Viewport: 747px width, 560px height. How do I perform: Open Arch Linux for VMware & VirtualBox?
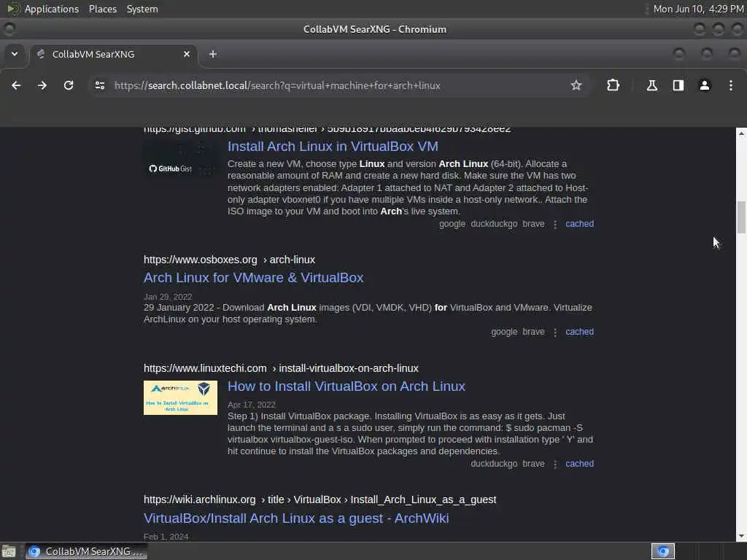click(x=253, y=278)
